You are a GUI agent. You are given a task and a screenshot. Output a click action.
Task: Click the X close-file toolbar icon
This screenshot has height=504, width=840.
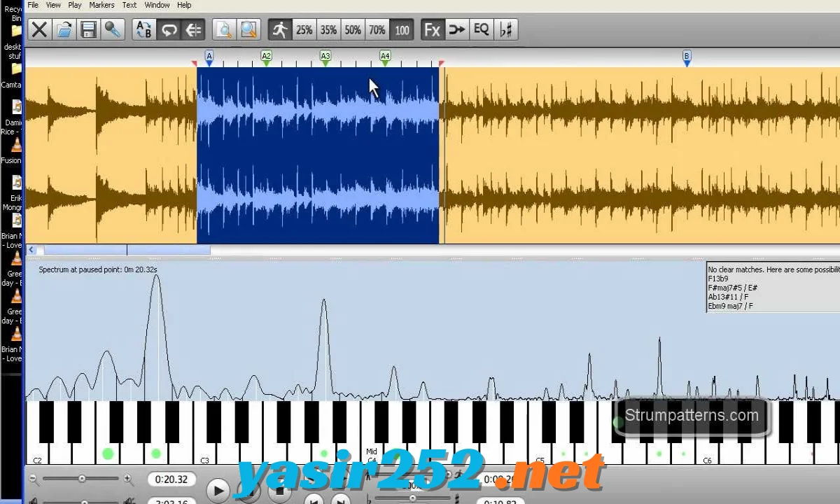40,29
